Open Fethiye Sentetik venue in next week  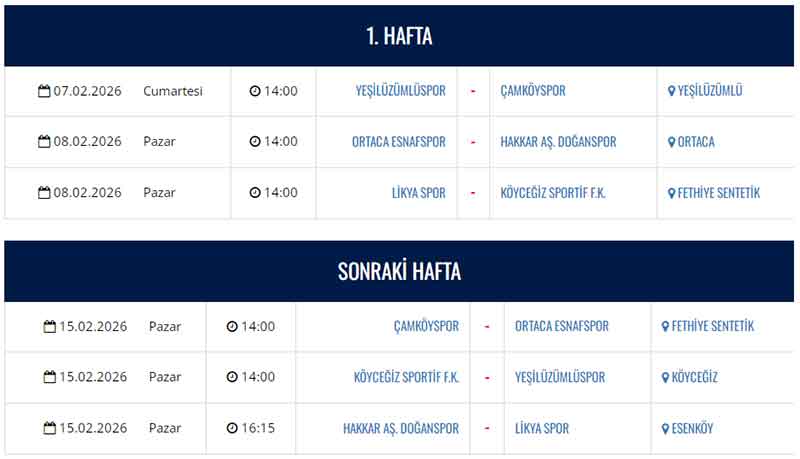point(712,327)
